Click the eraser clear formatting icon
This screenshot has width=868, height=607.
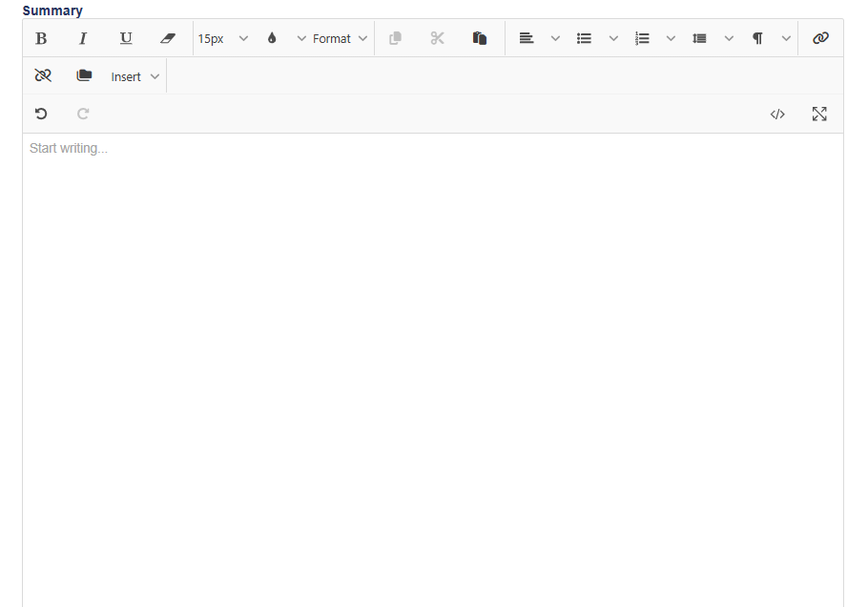168,38
